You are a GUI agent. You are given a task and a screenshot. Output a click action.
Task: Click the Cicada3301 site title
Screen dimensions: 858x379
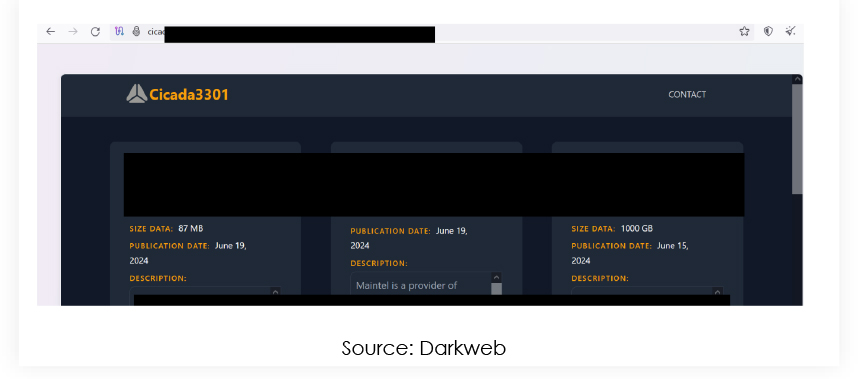[x=189, y=95]
